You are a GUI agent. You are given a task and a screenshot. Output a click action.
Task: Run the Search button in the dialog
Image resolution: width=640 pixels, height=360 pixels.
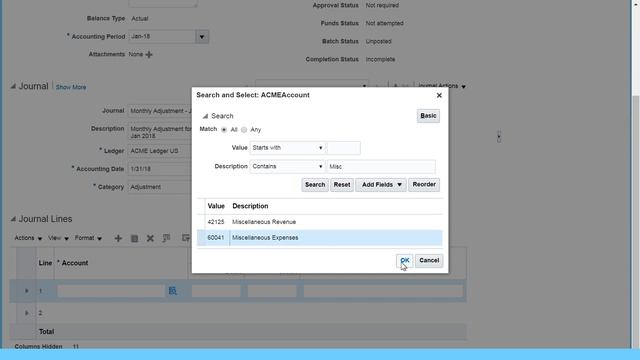pos(315,185)
